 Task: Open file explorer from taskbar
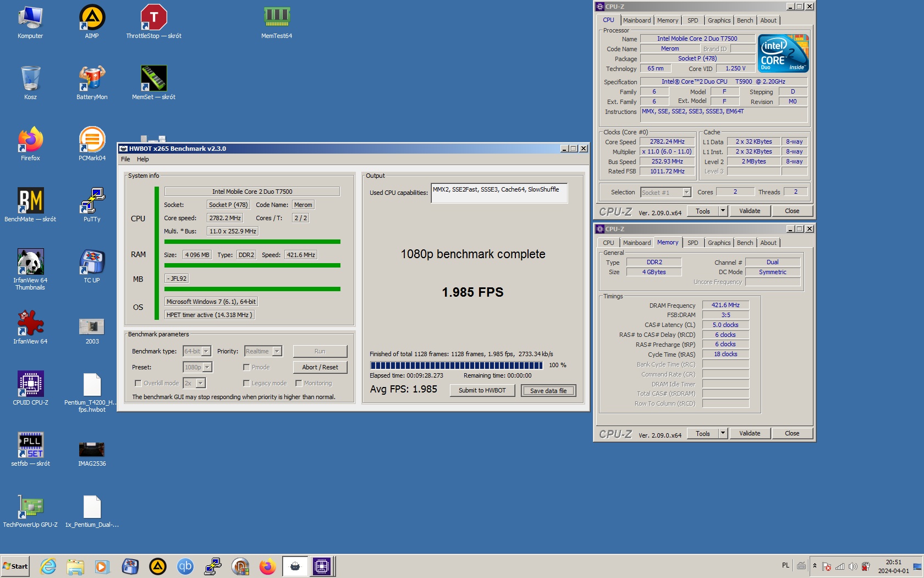click(x=75, y=566)
